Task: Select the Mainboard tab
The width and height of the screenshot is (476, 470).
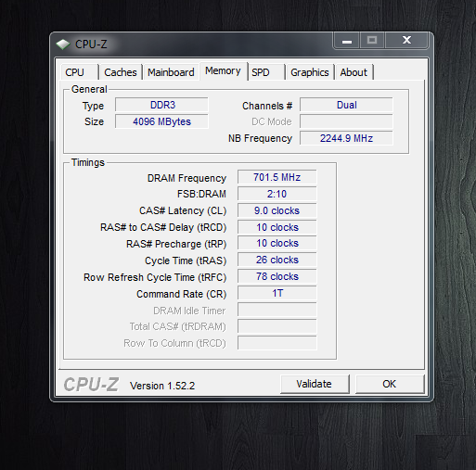Action: coord(171,72)
